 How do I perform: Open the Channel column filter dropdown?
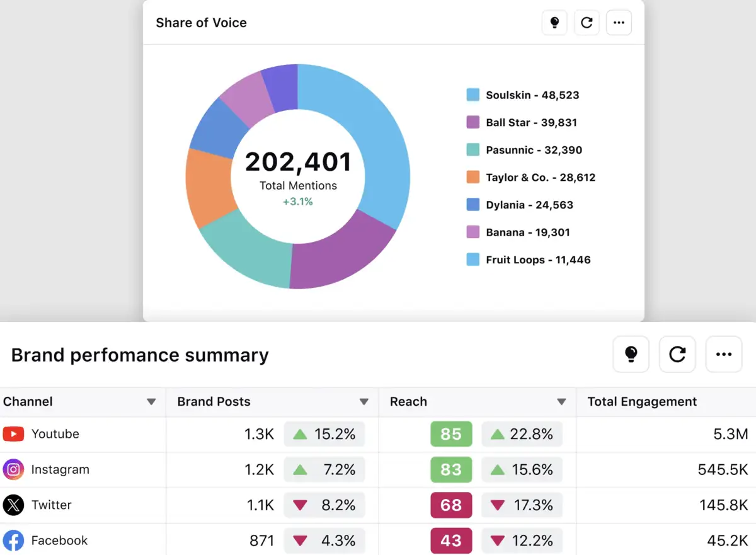pos(151,401)
